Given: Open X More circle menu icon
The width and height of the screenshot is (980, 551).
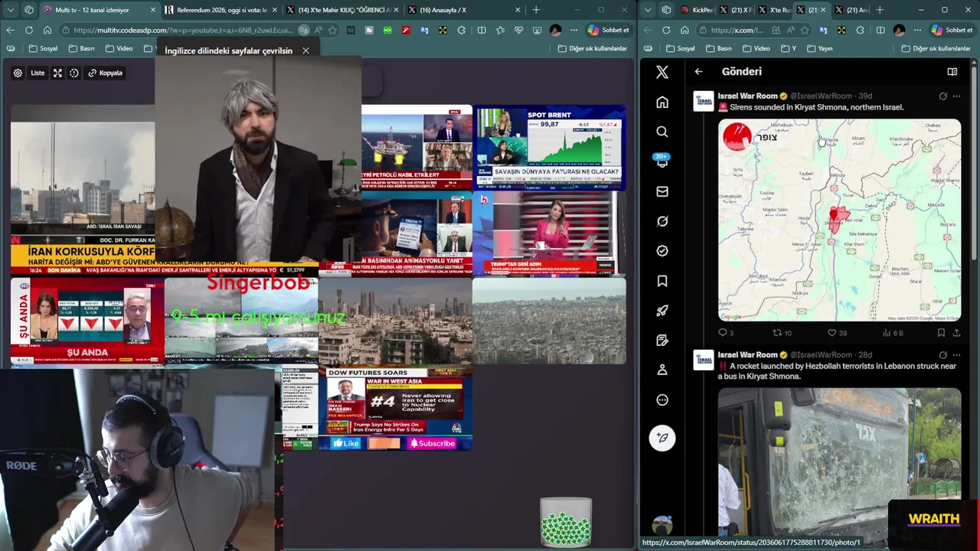Looking at the screenshot, I should tap(662, 399).
